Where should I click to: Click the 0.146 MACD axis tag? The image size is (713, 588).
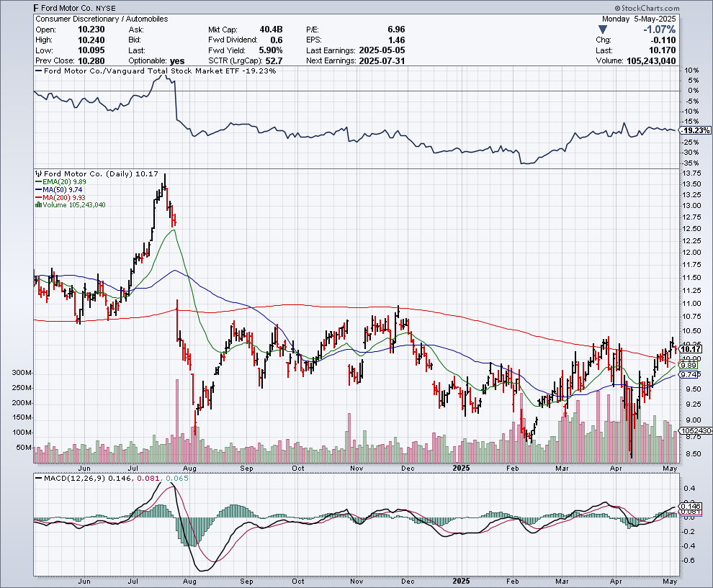pyautogui.click(x=691, y=506)
